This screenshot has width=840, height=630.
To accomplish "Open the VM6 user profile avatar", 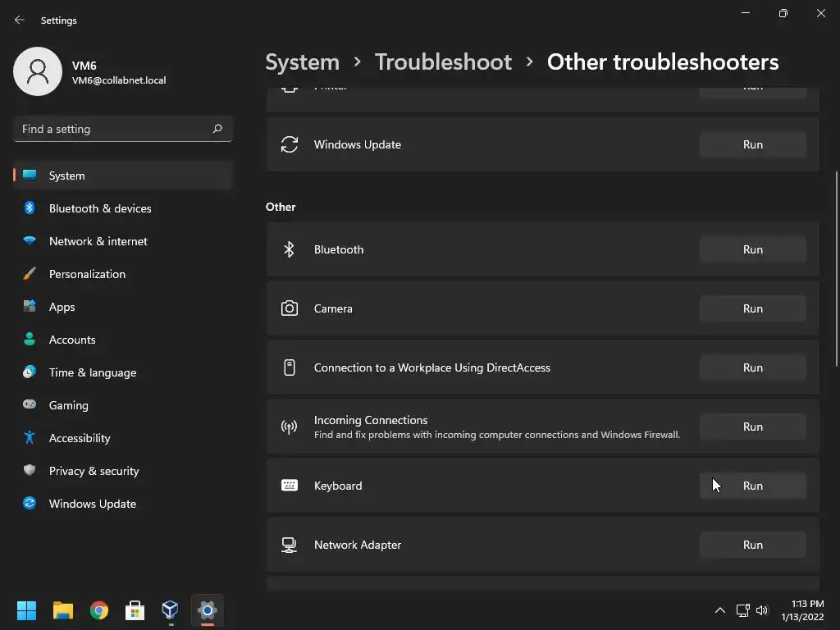I will (38, 71).
